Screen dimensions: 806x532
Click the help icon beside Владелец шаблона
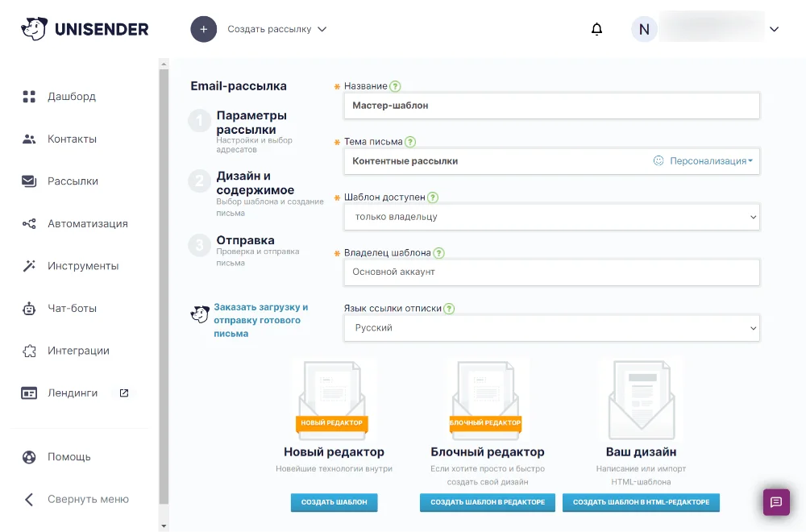tap(438, 253)
